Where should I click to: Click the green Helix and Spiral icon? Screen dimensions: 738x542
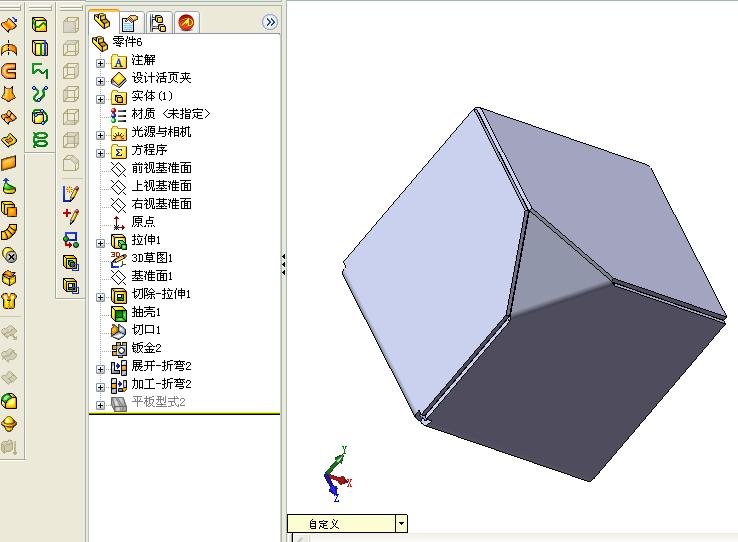coord(40,140)
